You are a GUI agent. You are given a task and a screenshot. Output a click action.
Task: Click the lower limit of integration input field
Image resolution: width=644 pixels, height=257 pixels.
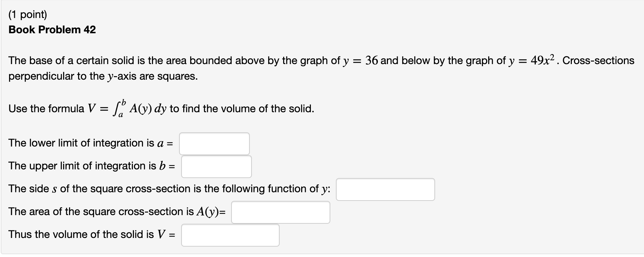tap(214, 143)
